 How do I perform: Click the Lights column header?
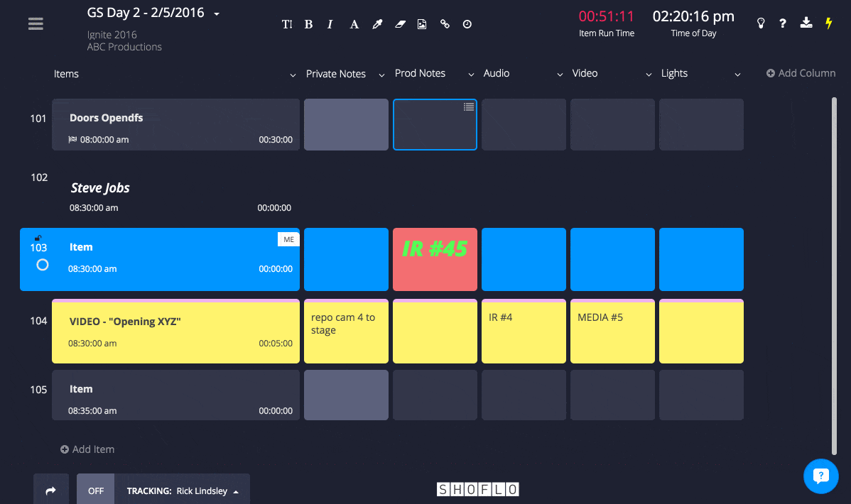pyautogui.click(x=673, y=73)
